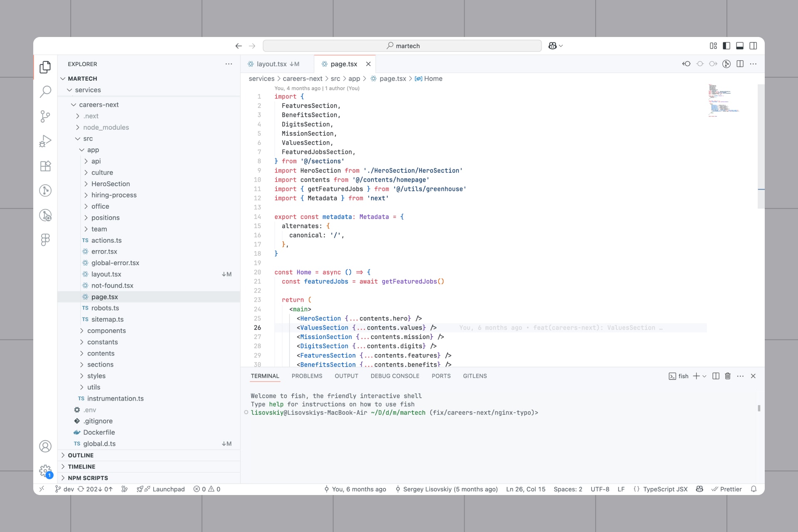Open instrumentation.ts file
The image size is (798, 532).
pyautogui.click(x=149, y=399)
